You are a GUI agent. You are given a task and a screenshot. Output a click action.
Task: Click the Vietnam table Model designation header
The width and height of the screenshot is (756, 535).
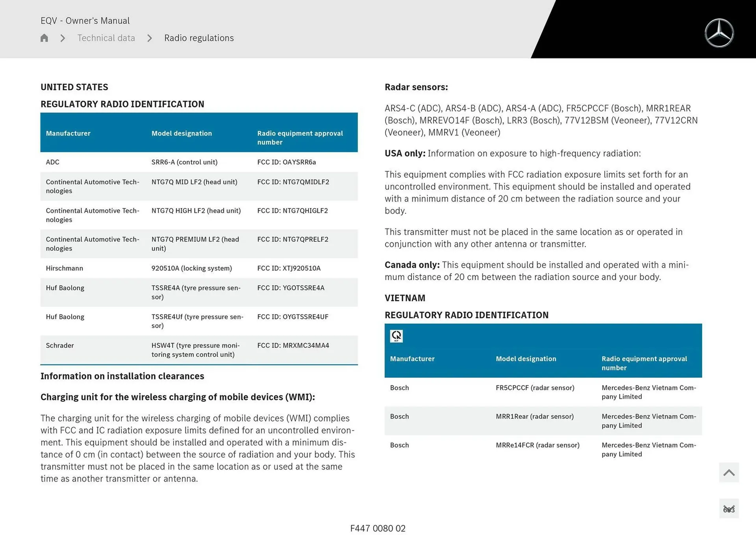pyautogui.click(x=526, y=359)
